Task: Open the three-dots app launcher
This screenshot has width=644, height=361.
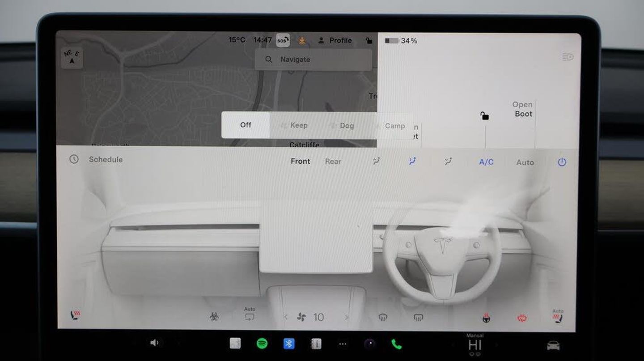Action: coord(343,344)
